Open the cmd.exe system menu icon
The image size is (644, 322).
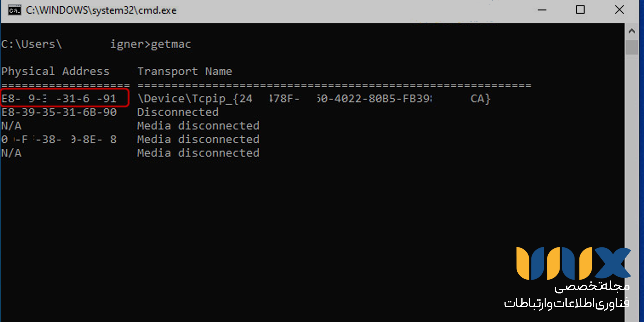coord(14,10)
